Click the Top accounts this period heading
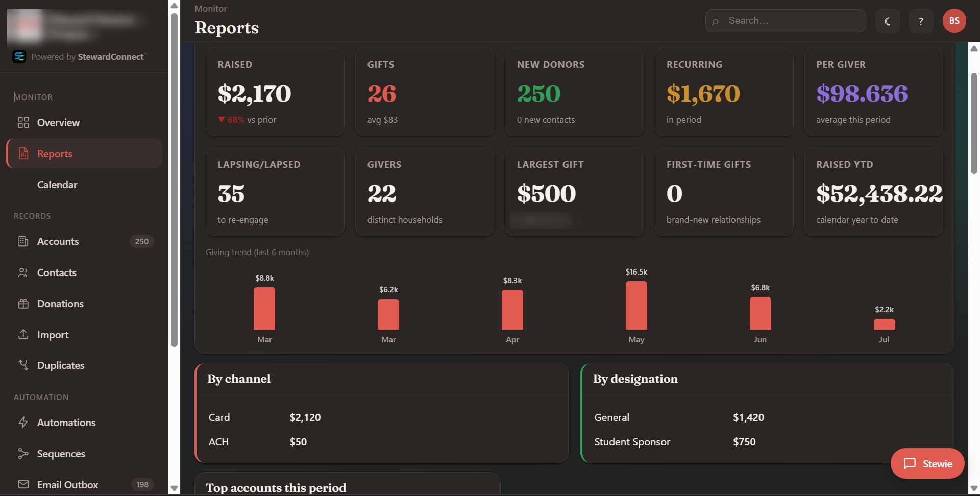This screenshot has height=496, width=980. click(x=276, y=488)
